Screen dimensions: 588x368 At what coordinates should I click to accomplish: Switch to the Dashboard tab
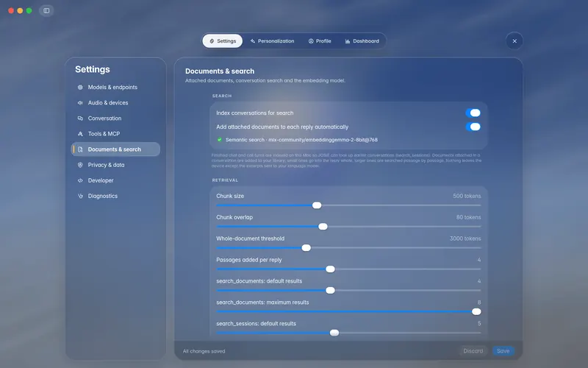point(362,41)
